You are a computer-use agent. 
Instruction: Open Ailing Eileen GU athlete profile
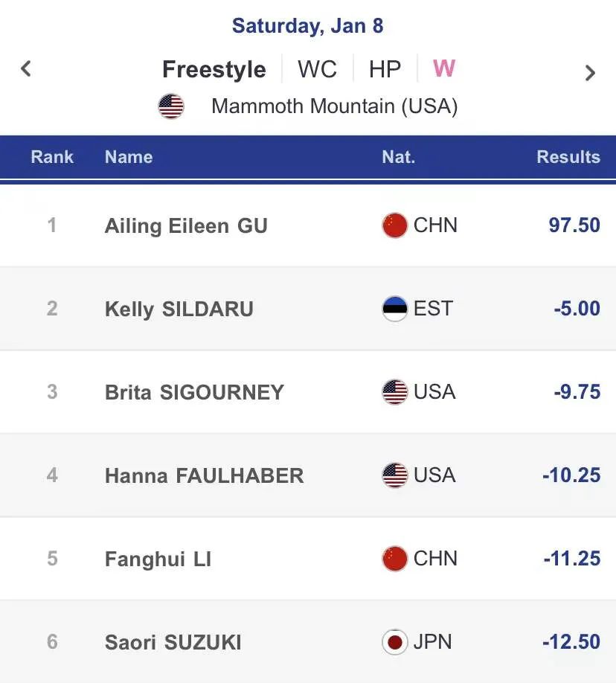186,226
